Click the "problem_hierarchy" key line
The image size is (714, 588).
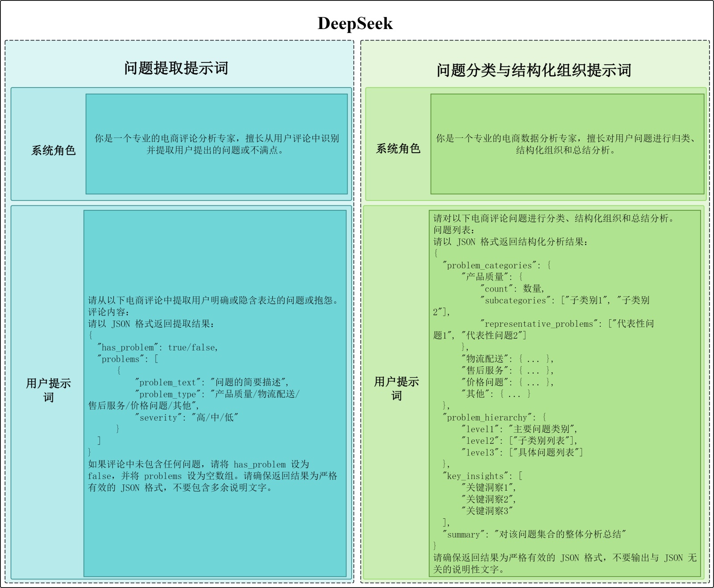(x=494, y=417)
